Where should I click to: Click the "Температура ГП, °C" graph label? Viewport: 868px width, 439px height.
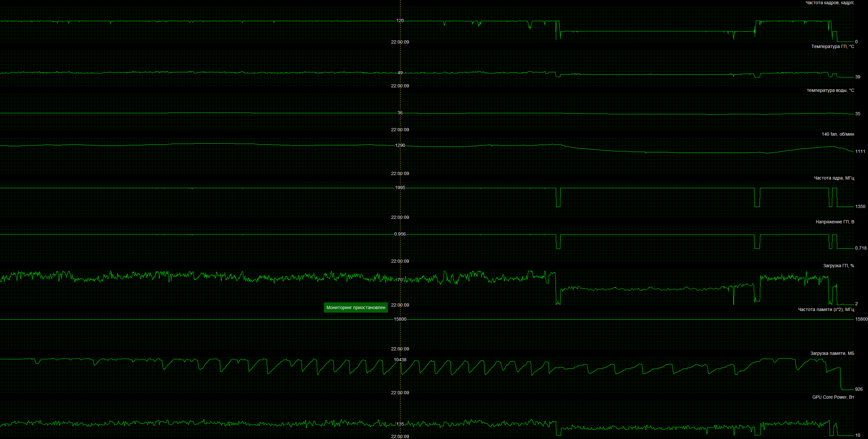[832, 46]
